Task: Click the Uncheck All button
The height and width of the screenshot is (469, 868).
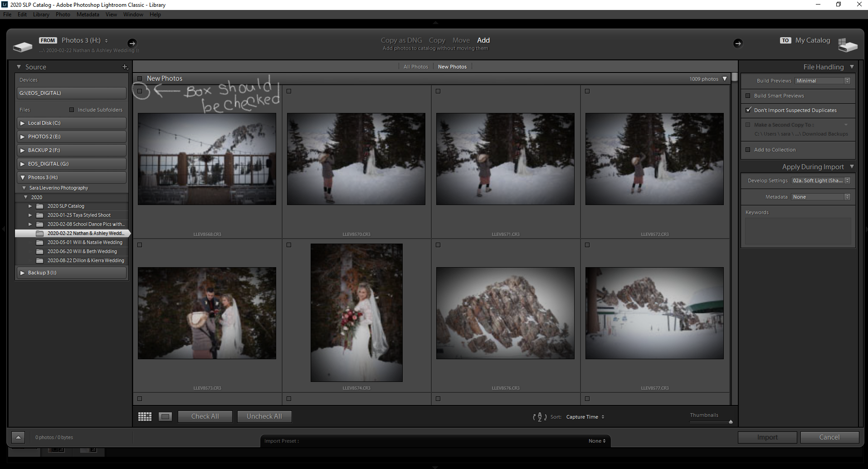Action: tap(264, 416)
